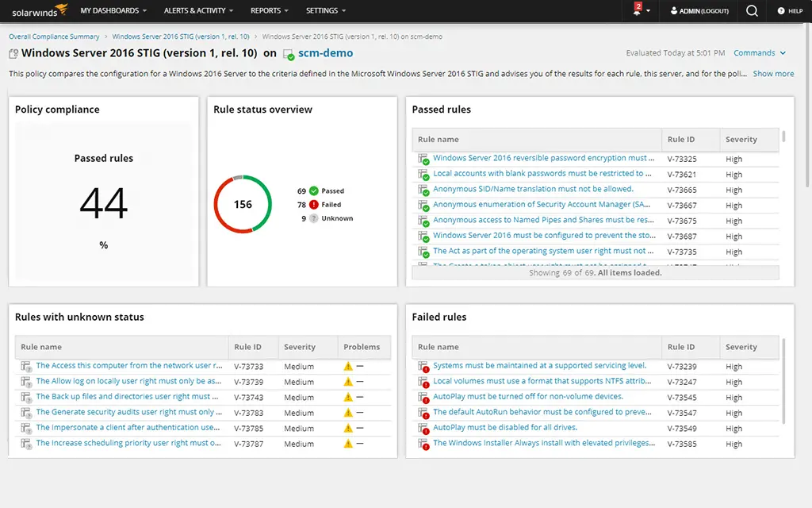Sort unknown rules by Problems column

(364, 347)
